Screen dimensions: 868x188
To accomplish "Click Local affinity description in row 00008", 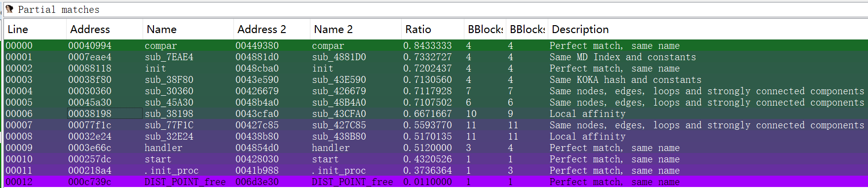I will tap(588, 137).
